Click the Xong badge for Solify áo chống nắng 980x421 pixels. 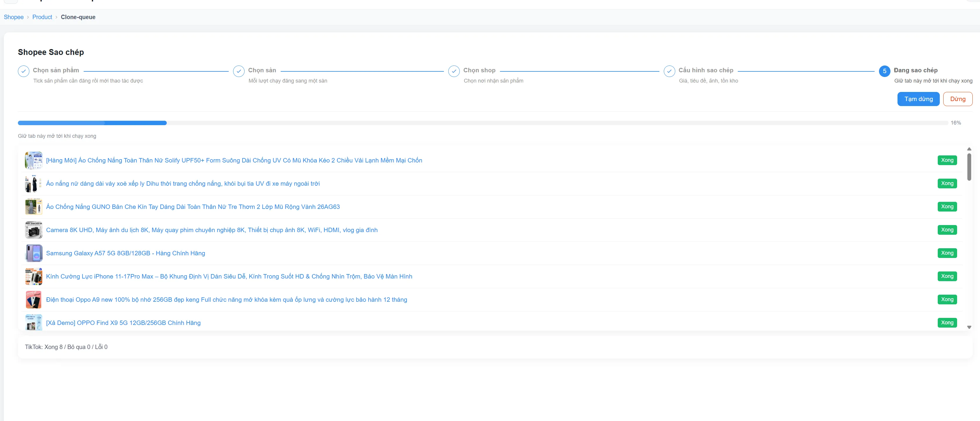pyautogui.click(x=947, y=160)
